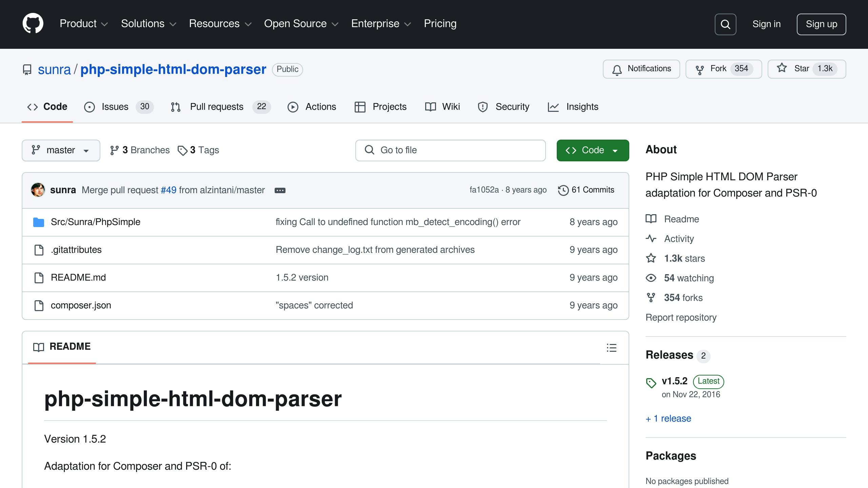Open the sunra owner link
This screenshot has height=488, width=868.
tap(54, 69)
